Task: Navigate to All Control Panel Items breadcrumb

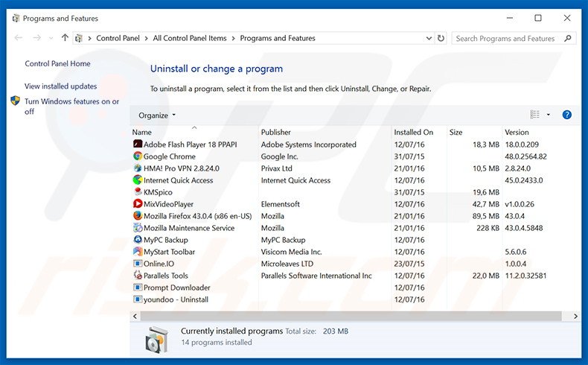Action: (x=190, y=38)
